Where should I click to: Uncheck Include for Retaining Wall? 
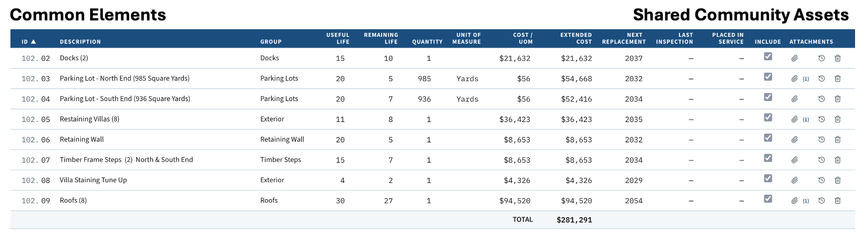[x=768, y=138]
